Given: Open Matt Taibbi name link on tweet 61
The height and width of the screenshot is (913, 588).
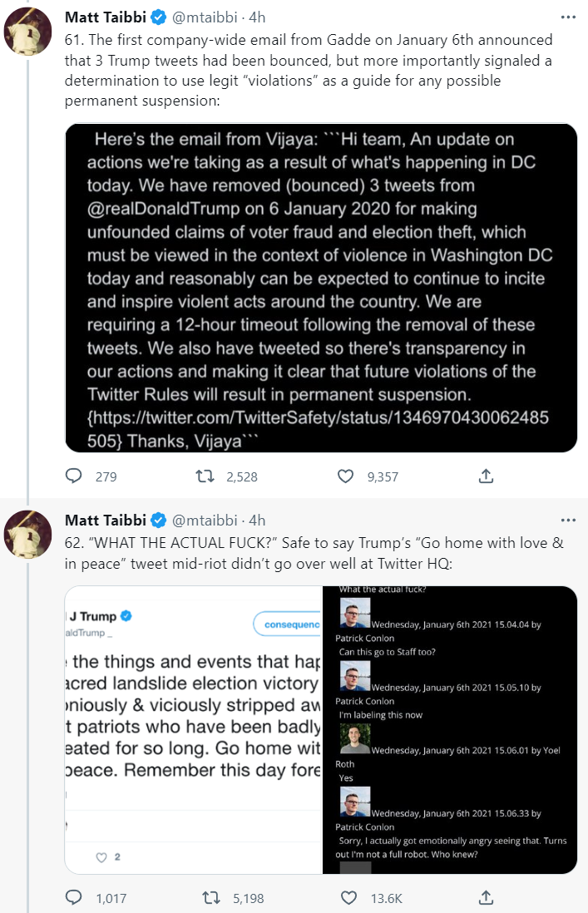Looking at the screenshot, I should 105,17.
